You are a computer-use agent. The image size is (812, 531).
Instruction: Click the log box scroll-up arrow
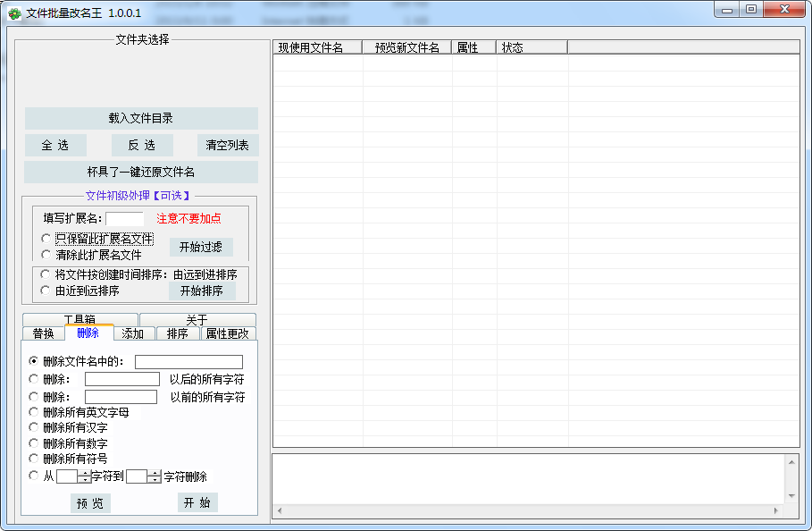click(x=791, y=462)
